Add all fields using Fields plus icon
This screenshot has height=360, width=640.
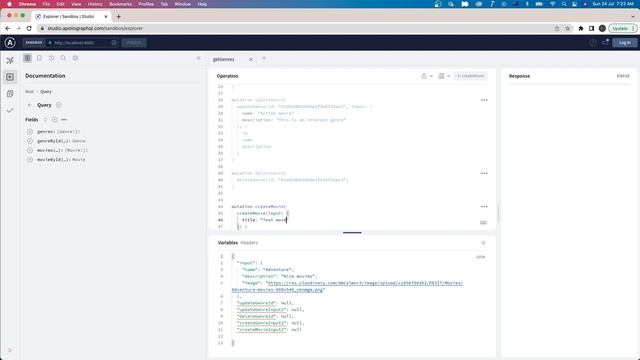55,120
